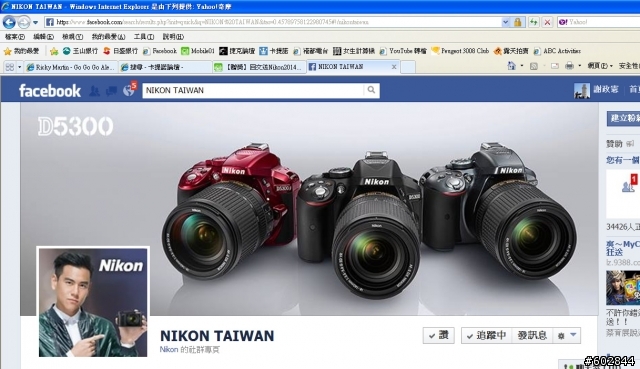Screen dimensions: 640x369
Task: Click the 發訊息 Message button
Action: click(x=532, y=335)
